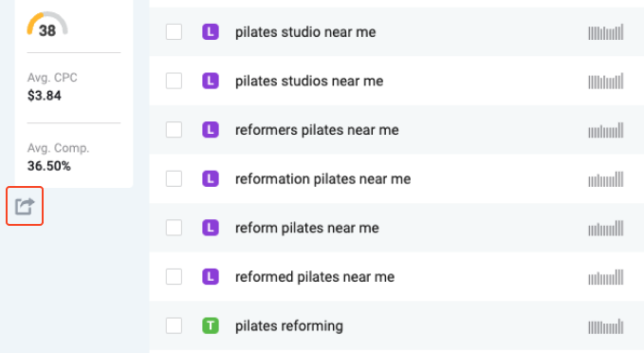Open the trend chart for pilates reforming
Image resolution: width=644 pixels, height=353 pixels.
click(606, 325)
